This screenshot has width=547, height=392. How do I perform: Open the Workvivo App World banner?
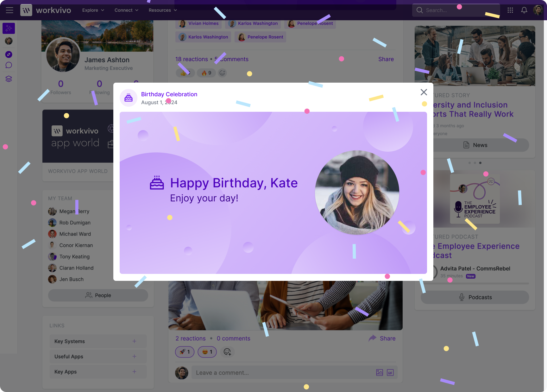pyautogui.click(x=78, y=136)
